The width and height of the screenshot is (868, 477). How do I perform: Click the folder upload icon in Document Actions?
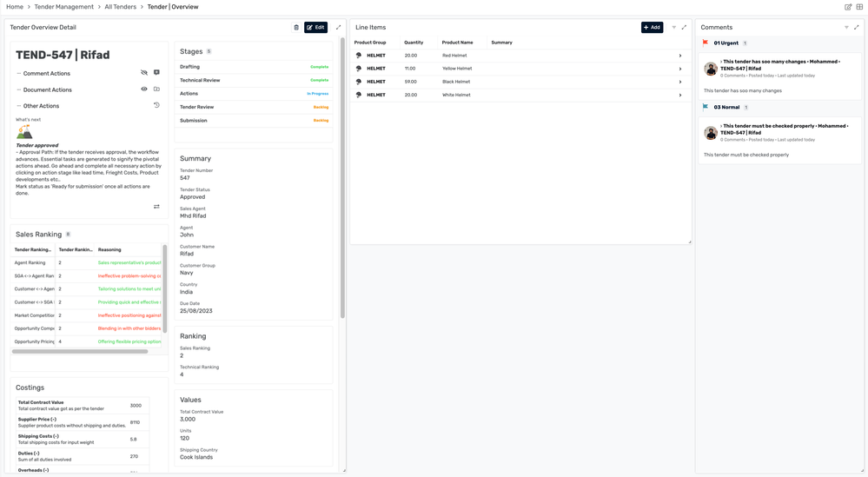[156, 89]
